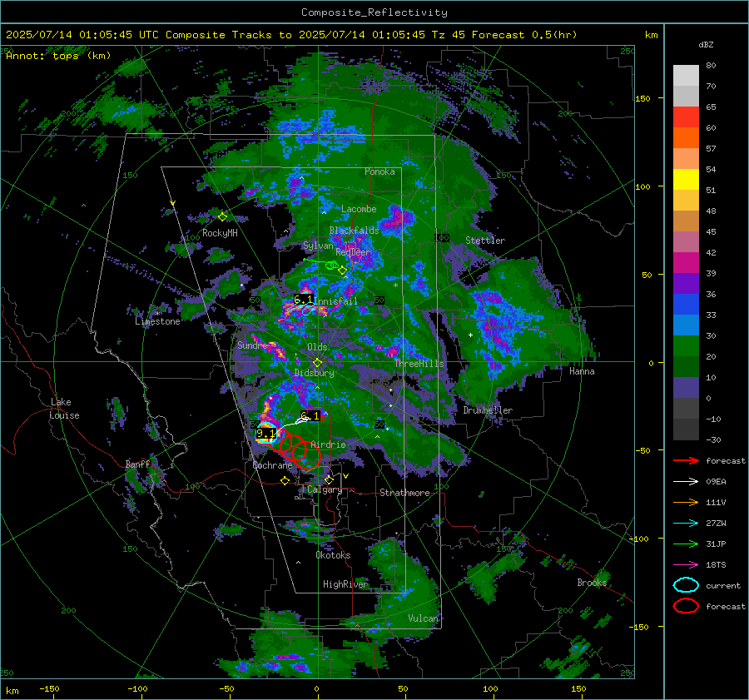Pick the topmost light gray 80 swatch
Image resolution: width=749 pixels, height=700 pixels.
click(686, 76)
